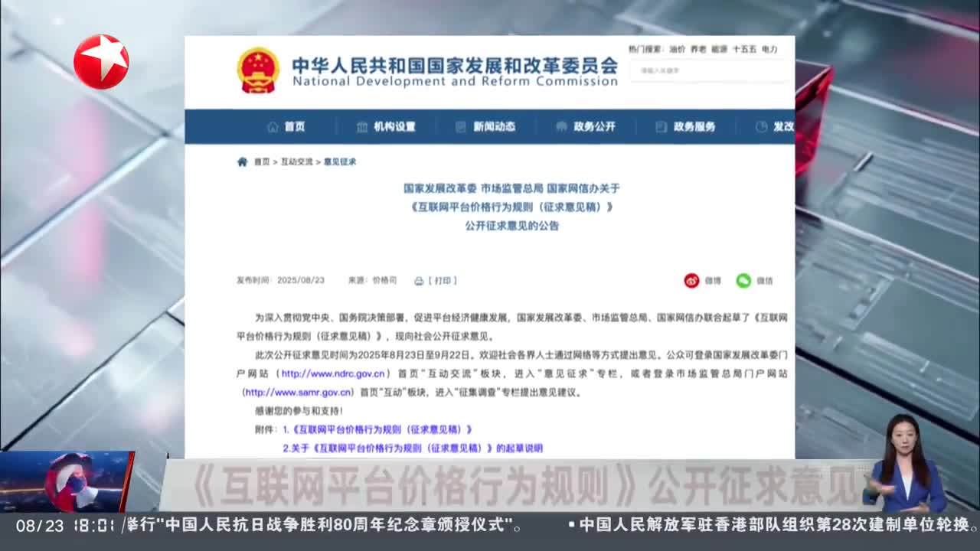Click the National Development and Reform Commission heading
This screenshot has width=980, height=551.
pos(455,81)
